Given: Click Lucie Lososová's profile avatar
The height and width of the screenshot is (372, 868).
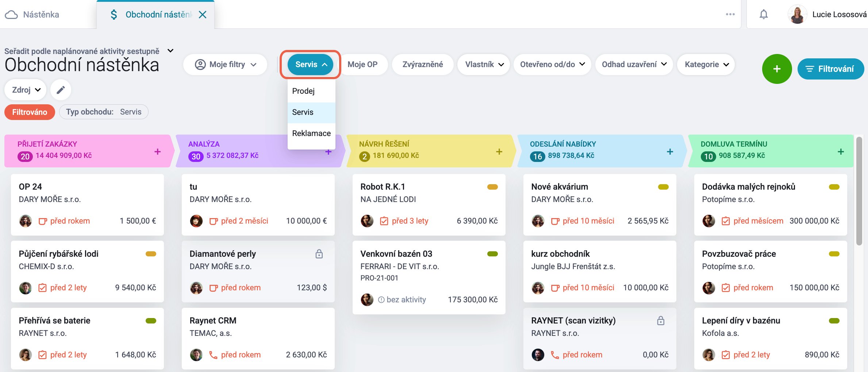Looking at the screenshot, I should coord(797,15).
